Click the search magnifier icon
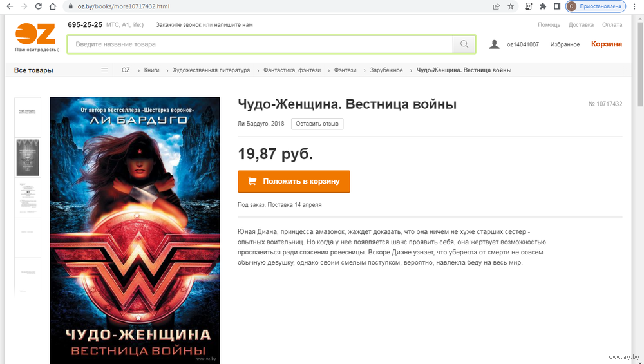 (464, 44)
